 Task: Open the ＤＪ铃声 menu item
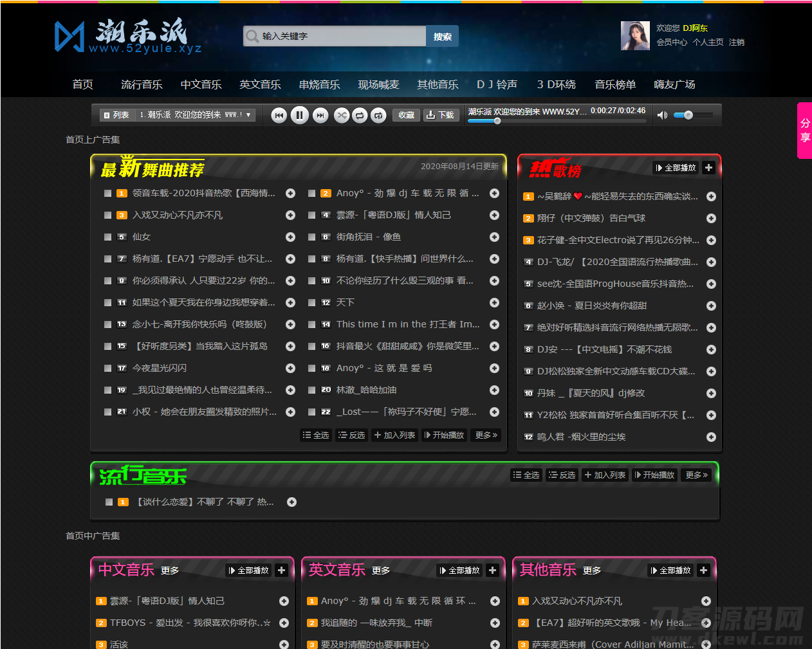click(x=497, y=84)
